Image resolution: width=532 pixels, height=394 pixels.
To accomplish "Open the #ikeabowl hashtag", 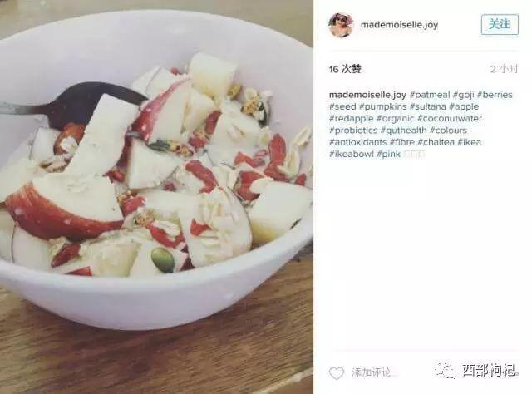I will coord(352,154).
